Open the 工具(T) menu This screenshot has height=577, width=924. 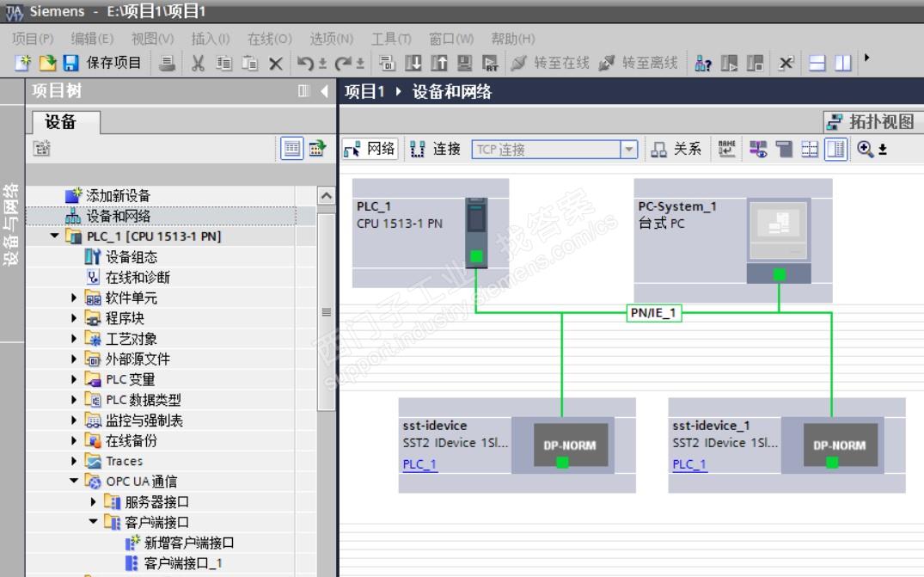[391, 39]
